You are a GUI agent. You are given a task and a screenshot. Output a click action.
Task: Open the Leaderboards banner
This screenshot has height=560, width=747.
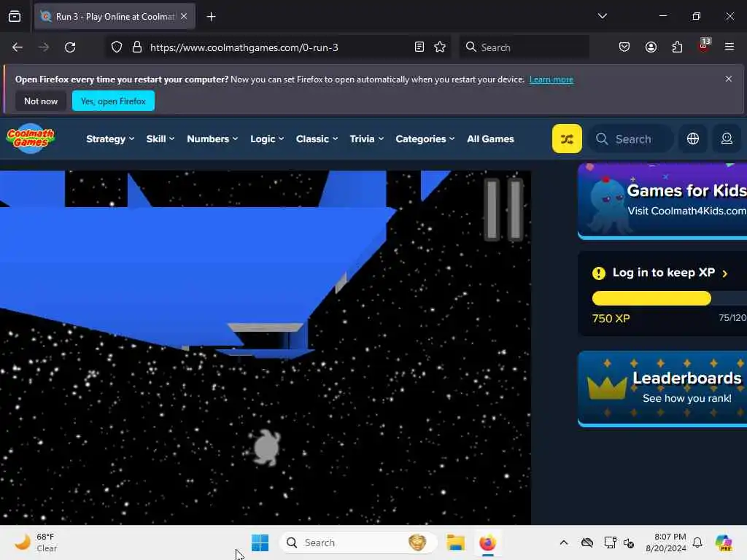coord(662,388)
